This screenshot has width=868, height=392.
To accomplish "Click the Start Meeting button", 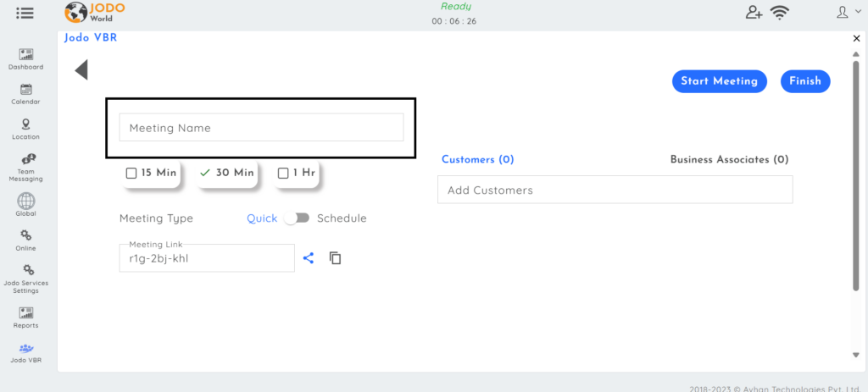I will 719,81.
